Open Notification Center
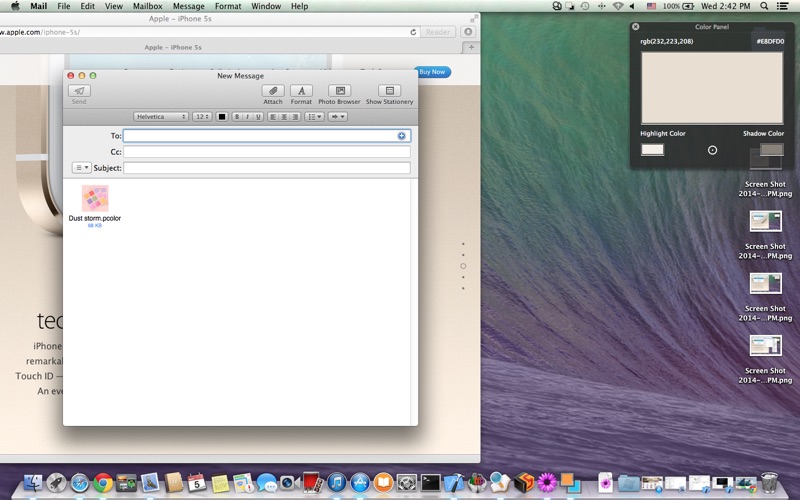This screenshot has height=500, width=800. (782, 6)
